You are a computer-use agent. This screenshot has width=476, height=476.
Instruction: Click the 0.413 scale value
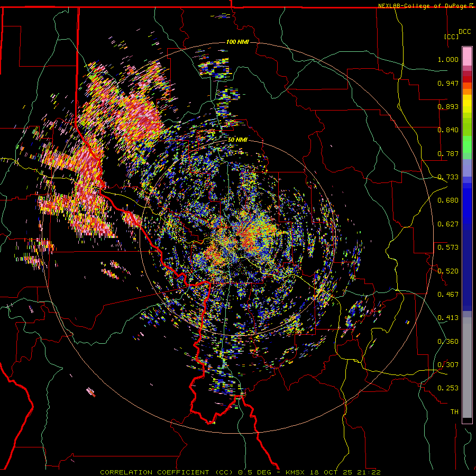(448, 318)
